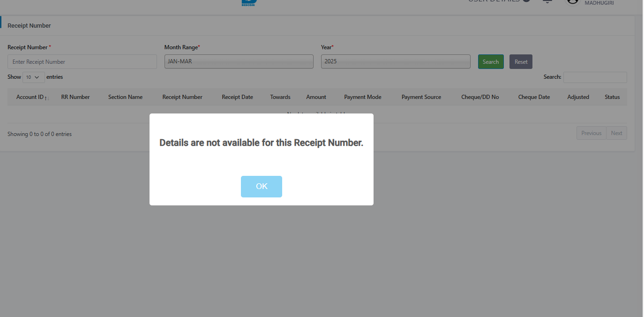Image resolution: width=644 pixels, height=317 pixels.
Task: Click the Receipt Number panel heading
Action: [x=29, y=26]
